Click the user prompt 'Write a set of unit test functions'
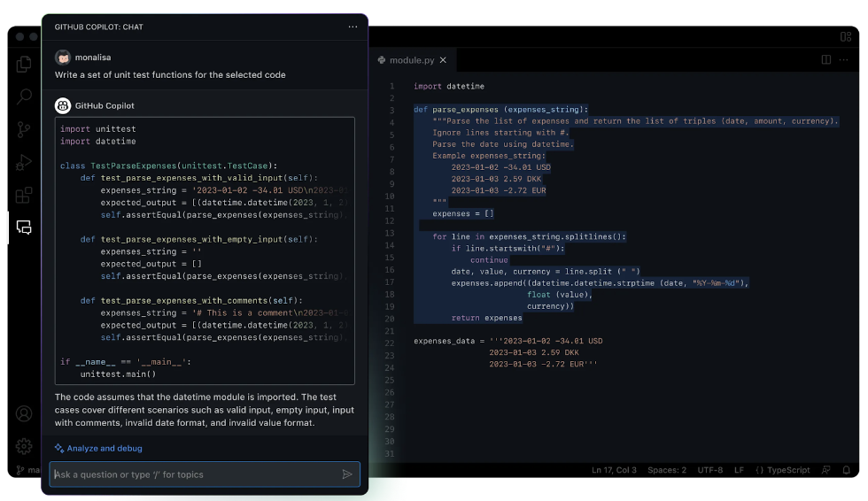Viewport: 868px width, 501px height. (170, 74)
